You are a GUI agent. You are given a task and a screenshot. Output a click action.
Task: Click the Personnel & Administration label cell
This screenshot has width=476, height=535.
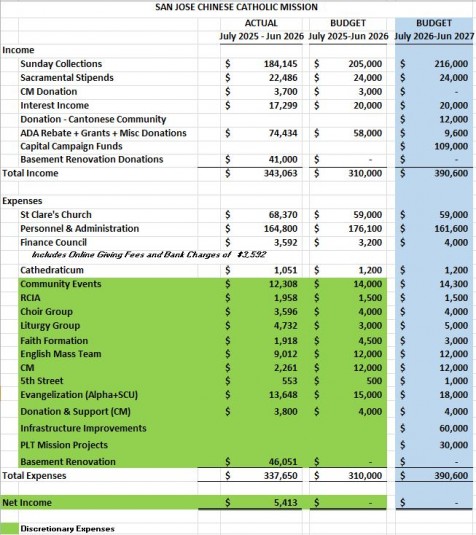pos(80,228)
